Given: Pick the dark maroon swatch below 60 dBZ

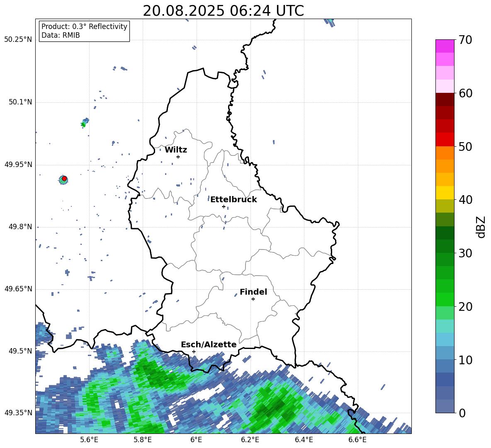Looking at the screenshot, I should (x=445, y=99).
